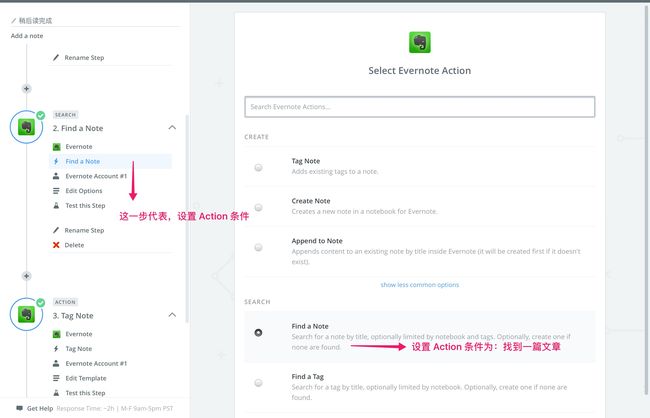Viewport: 650px width, 418px height.
Task: Open Find a Note sub-step in sidebar
Action: (x=110, y=161)
